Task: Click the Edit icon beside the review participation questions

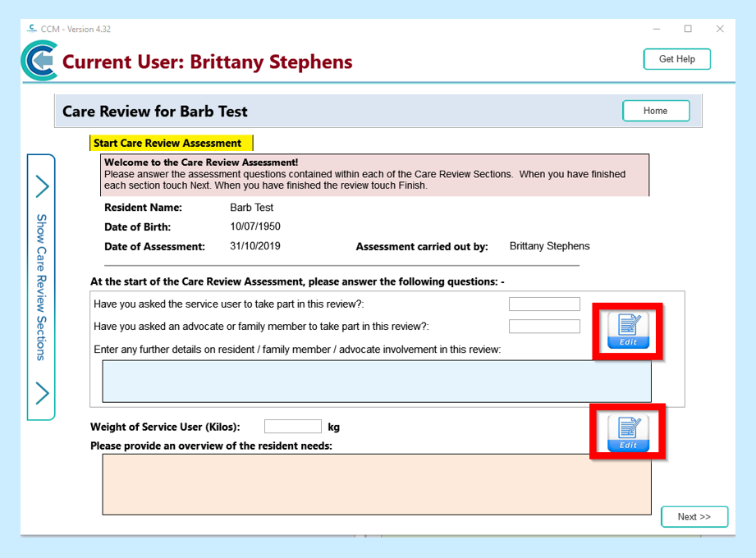Action: (628, 331)
